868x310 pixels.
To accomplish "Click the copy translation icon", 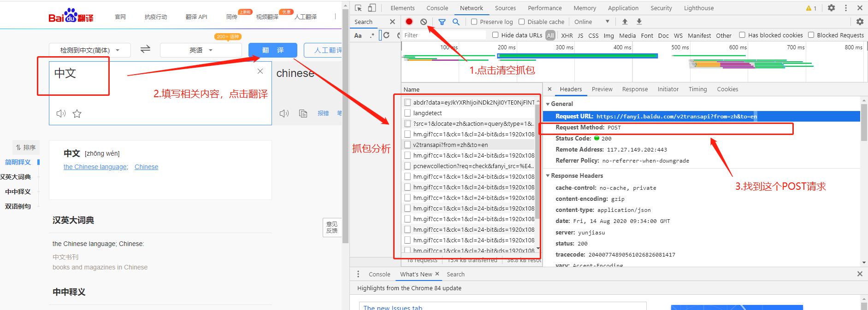I will pyautogui.click(x=303, y=113).
